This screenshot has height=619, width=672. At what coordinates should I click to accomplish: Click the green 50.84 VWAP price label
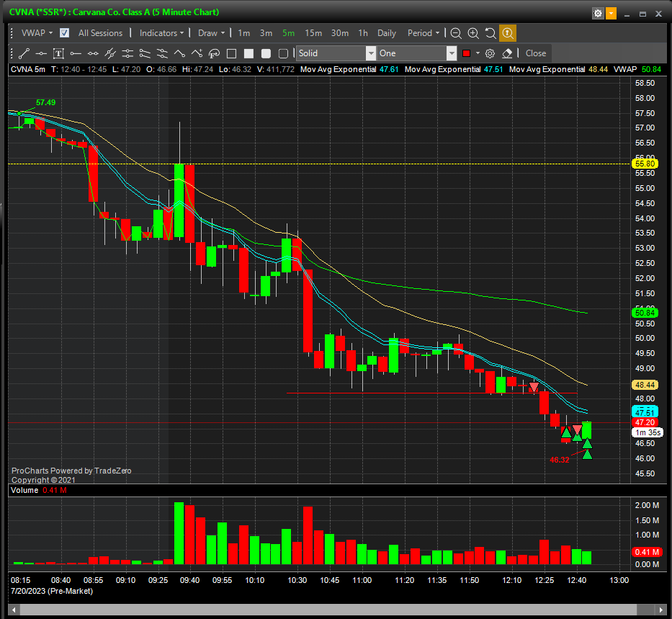click(x=645, y=313)
